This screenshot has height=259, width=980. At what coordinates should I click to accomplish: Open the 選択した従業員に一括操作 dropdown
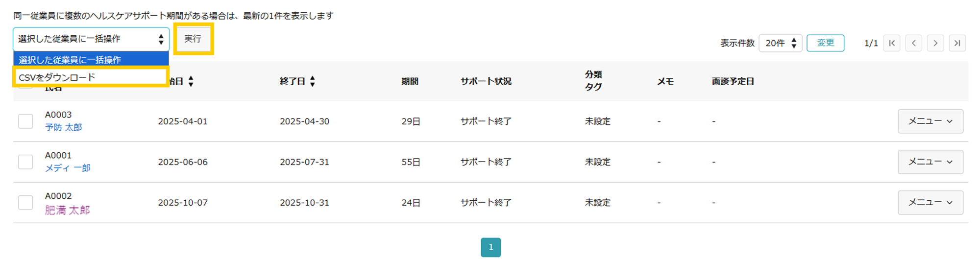tap(91, 39)
